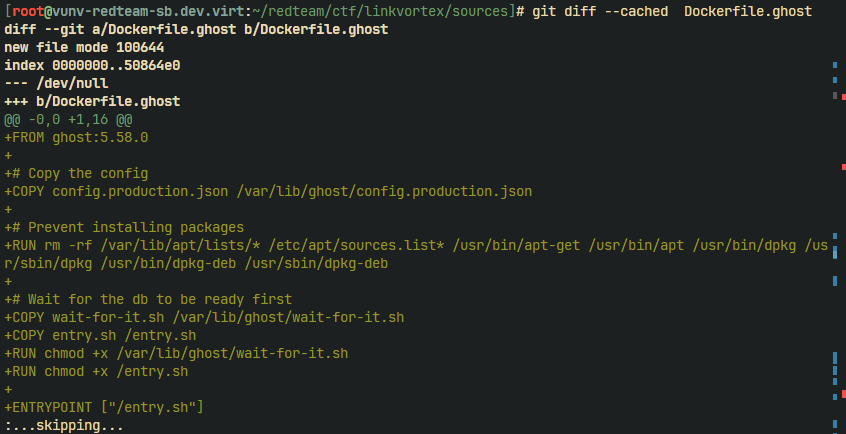This screenshot has height=434, width=846.
Task: Click the ':...skipping...' pager prompt
Action: pos(64,425)
